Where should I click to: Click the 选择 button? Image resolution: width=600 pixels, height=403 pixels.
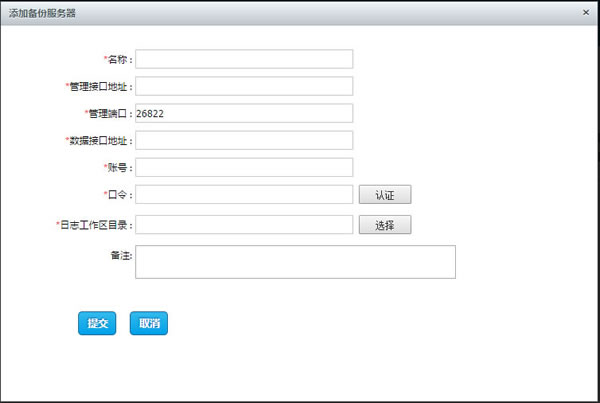coord(385,225)
